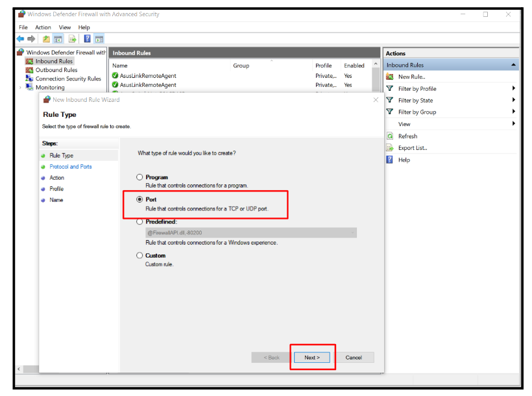
Task: Open the File menu
Action: 23,27
